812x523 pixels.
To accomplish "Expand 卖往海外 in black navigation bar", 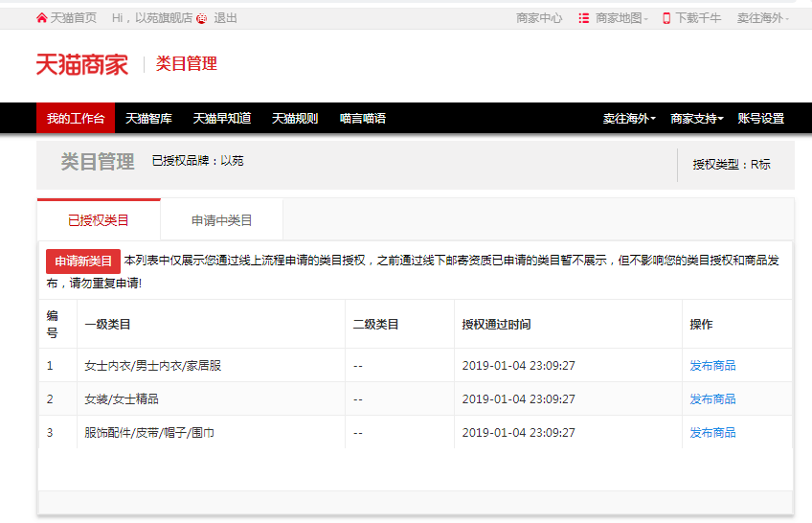I will click(x=629, y=119).
